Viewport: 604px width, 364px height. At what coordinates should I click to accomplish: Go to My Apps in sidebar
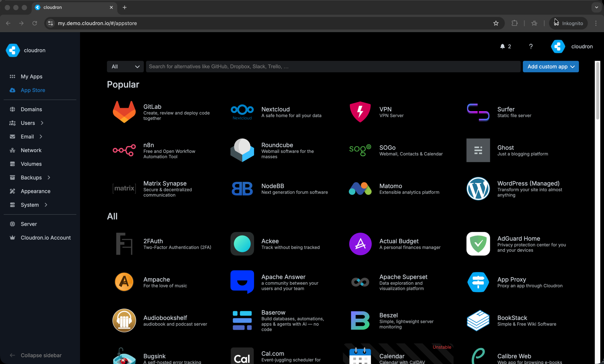point(31,76)
